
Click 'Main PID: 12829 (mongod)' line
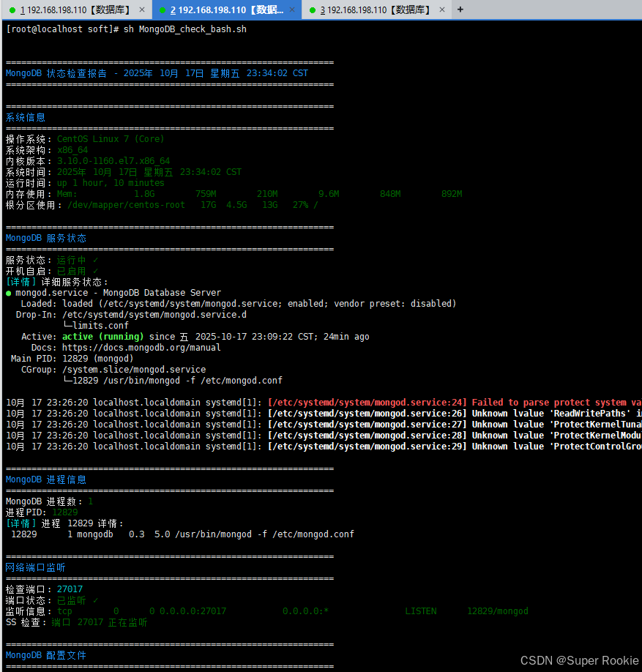point(72,359)
